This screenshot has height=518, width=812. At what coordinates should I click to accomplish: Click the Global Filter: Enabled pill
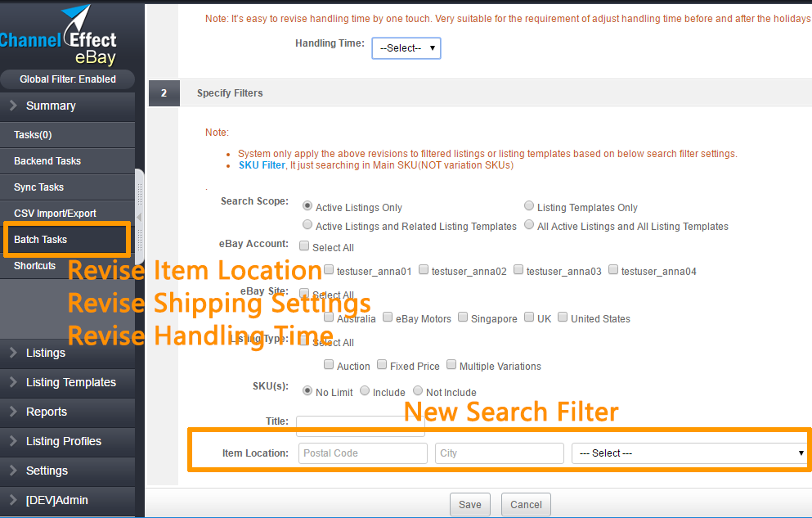67,79
